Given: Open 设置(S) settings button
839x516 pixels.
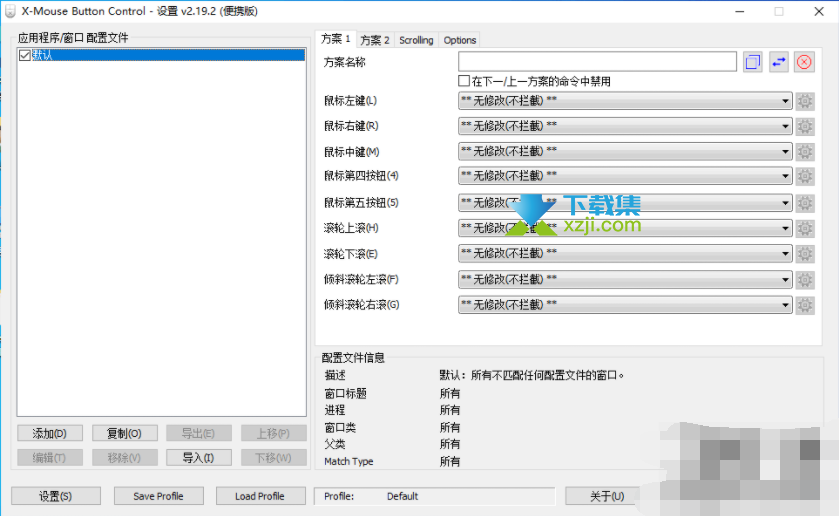Looking at the screenshot, I should [56, 496].
